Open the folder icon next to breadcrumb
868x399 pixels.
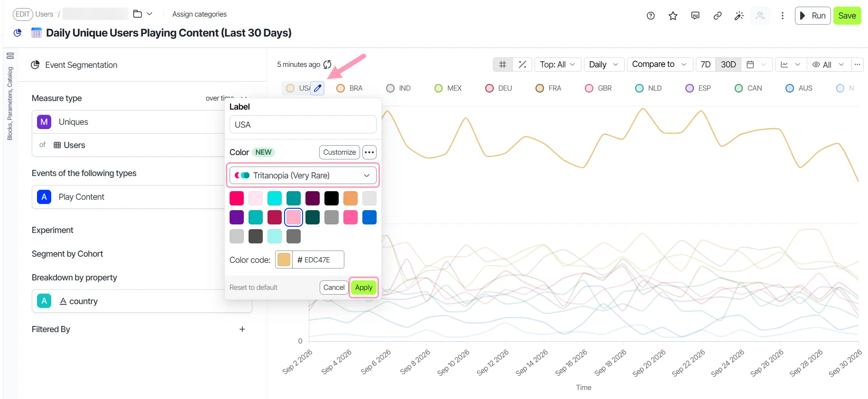pos(138,14)
